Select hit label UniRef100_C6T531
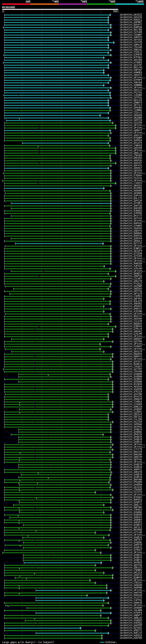This screenshot has height=644, width=146. point(131,98)
